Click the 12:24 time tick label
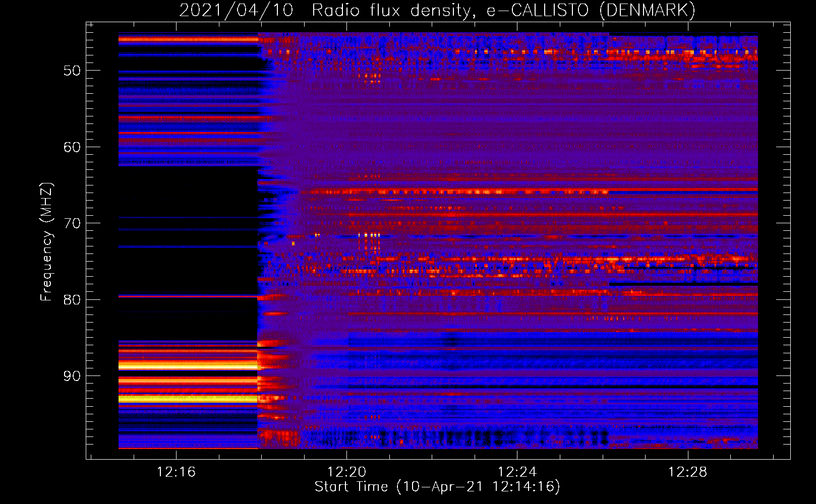This screenshot has width=816, height=504. [517, 472]
